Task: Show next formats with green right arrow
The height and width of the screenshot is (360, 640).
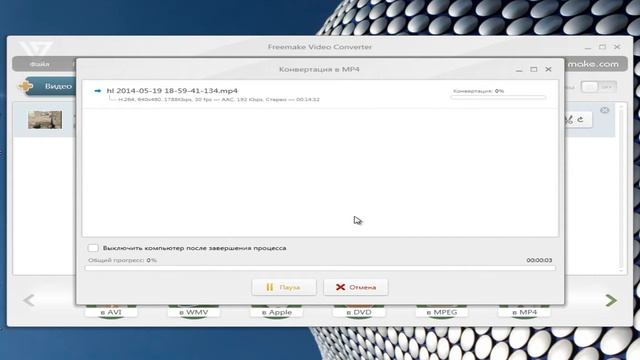Action: [x=611, y=300]
